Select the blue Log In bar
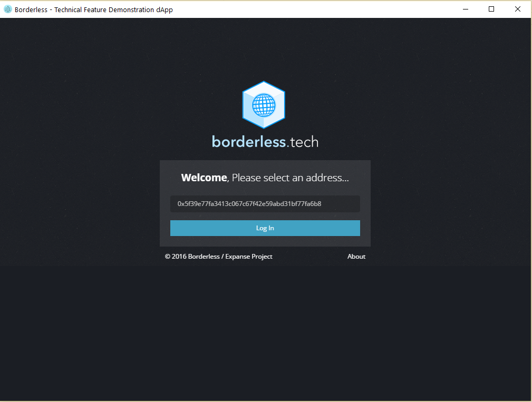532x402 pixels. point(265,228)
